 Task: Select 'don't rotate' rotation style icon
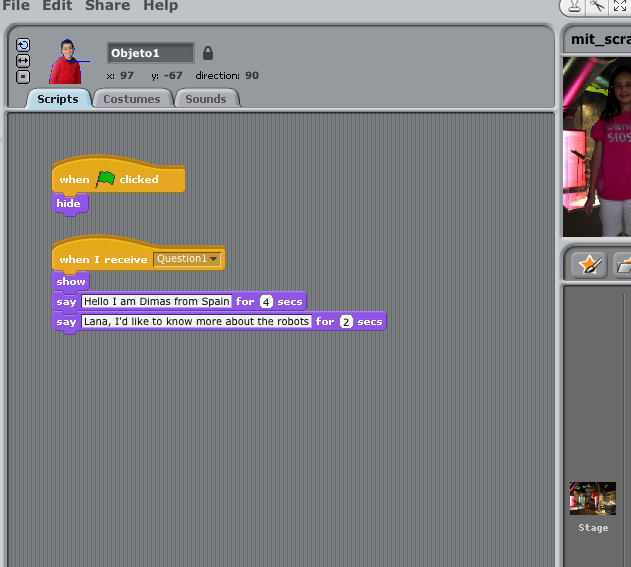point(23,76)
